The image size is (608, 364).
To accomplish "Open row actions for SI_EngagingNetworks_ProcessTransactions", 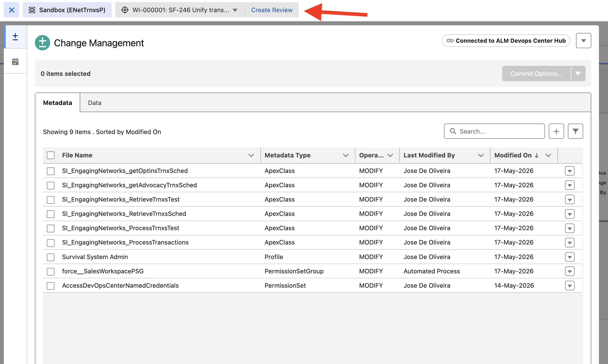I will [x=570, y=242].
